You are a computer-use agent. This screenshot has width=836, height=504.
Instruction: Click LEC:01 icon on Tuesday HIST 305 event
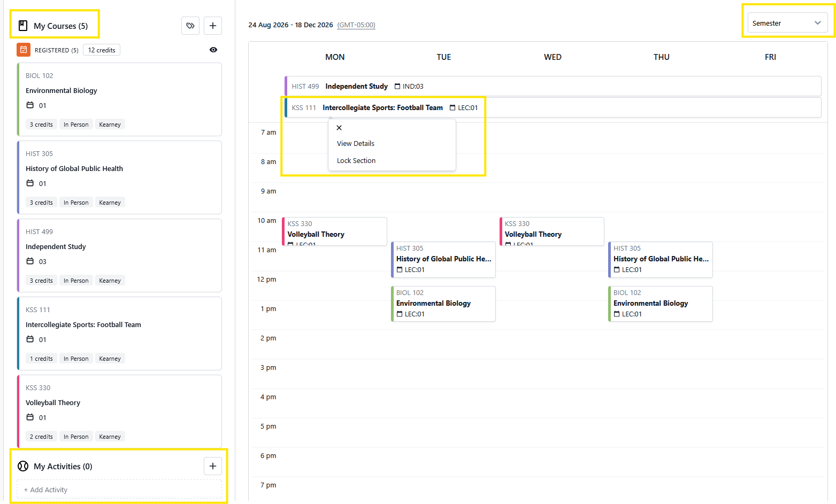[x=400, y=270]
